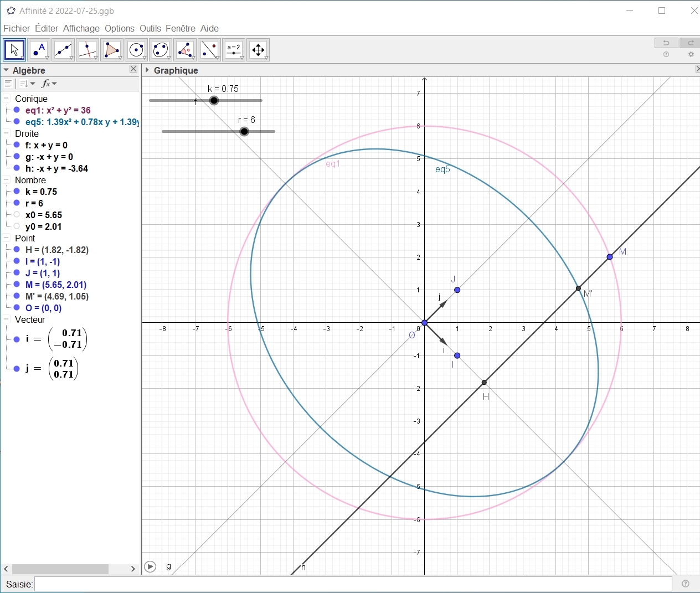This screenshot has height=593, width=700.
Task: Select the Angle measurement tool
Action: coord(185,50)
